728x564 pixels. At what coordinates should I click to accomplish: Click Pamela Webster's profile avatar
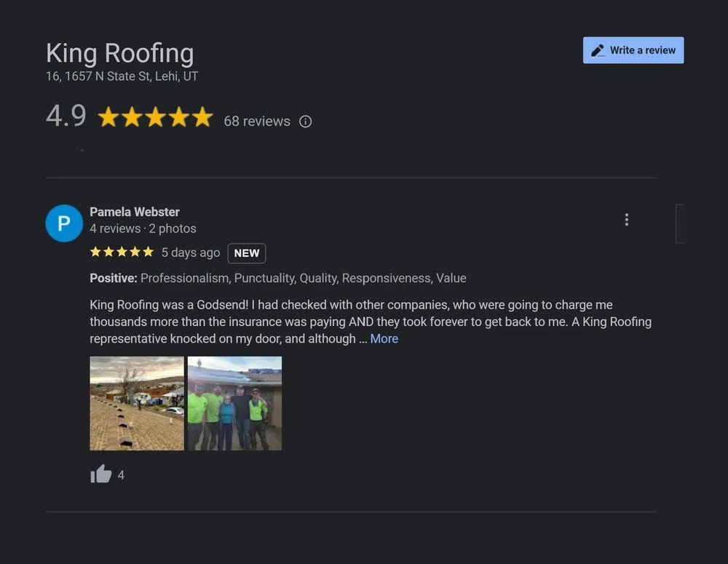pyautogui.click(x=64, y=223)
